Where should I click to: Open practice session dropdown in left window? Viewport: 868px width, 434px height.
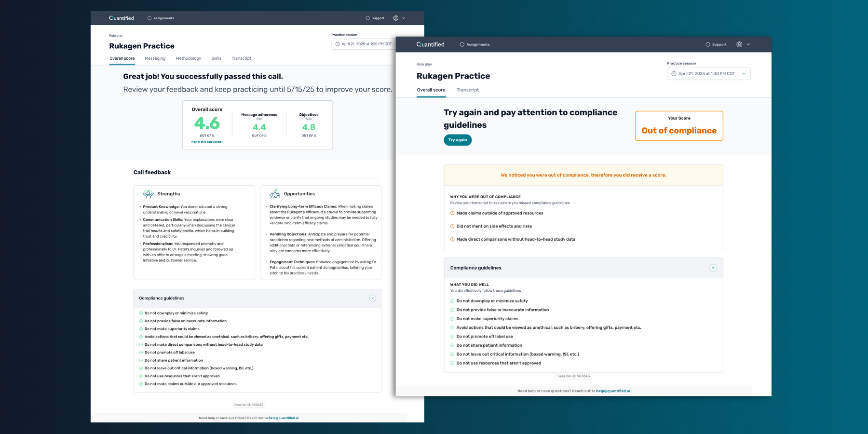click(363, 44)
